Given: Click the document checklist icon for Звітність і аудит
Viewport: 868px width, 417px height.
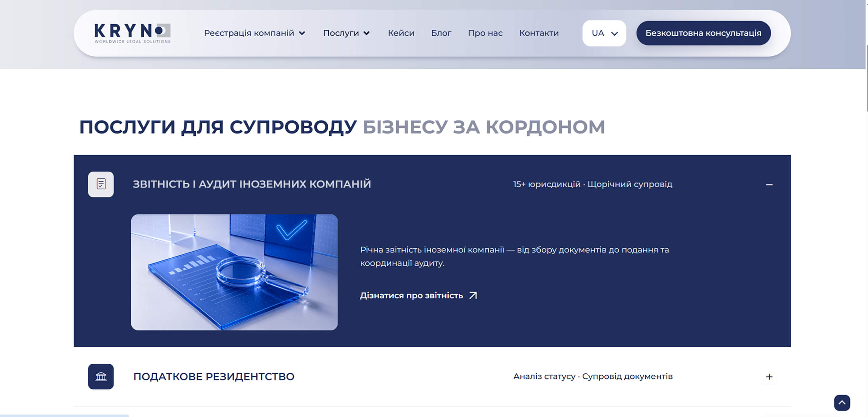Looking at the screenshot, I should [101, 184].
